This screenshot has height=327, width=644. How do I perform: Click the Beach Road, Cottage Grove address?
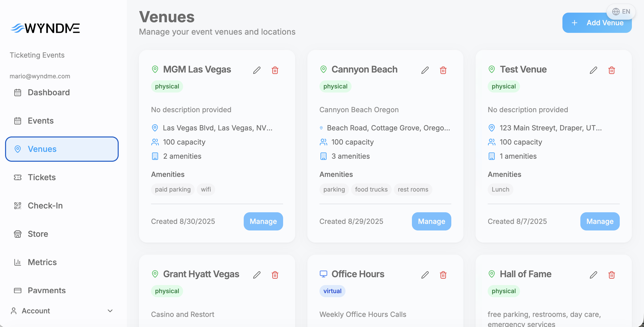pos(389,128)
